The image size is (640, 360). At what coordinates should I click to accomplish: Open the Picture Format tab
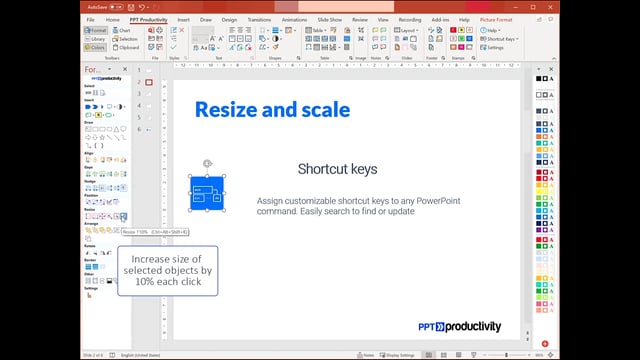pyautogui.click(x=496, y=20)
